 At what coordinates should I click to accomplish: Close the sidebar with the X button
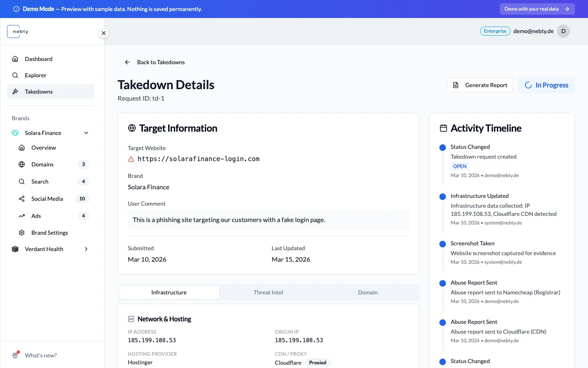(x=104, y=33)
